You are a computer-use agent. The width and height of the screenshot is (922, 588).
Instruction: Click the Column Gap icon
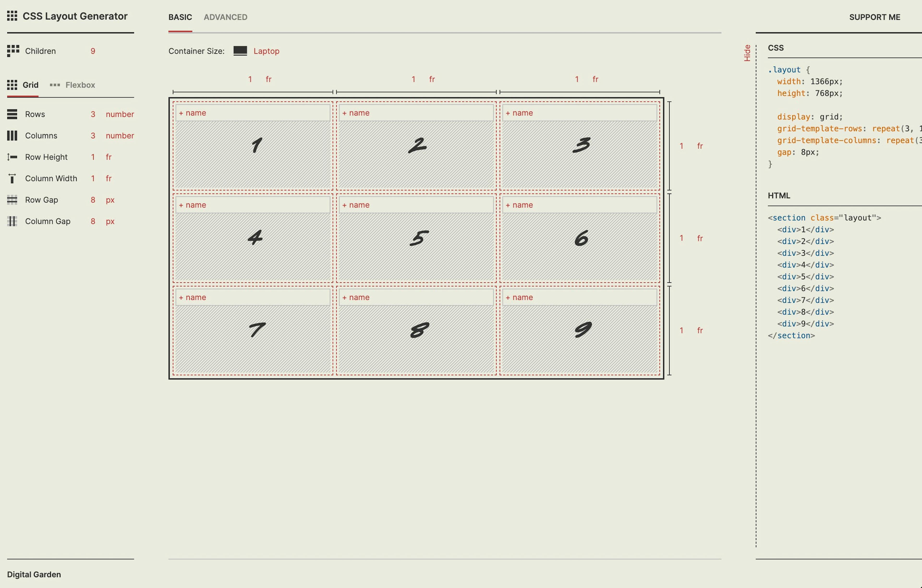click(12, 221)
